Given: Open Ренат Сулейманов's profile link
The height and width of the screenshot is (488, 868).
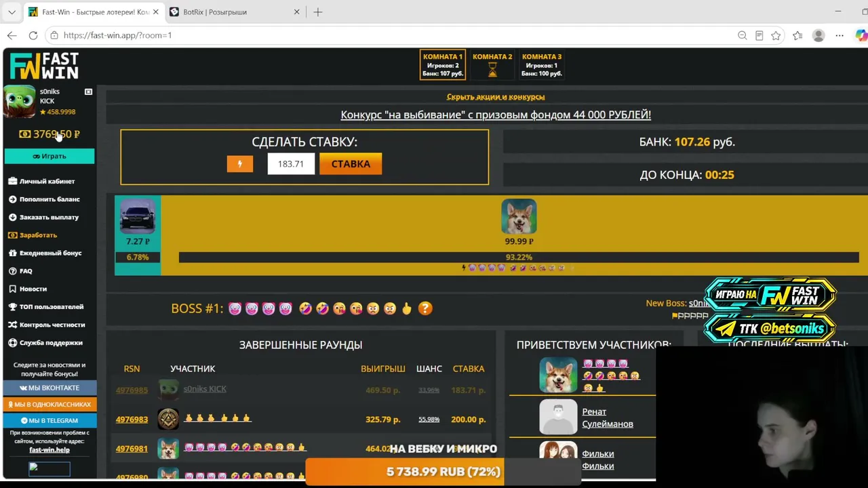Looking at the screenshot, I should pos(608,418).
